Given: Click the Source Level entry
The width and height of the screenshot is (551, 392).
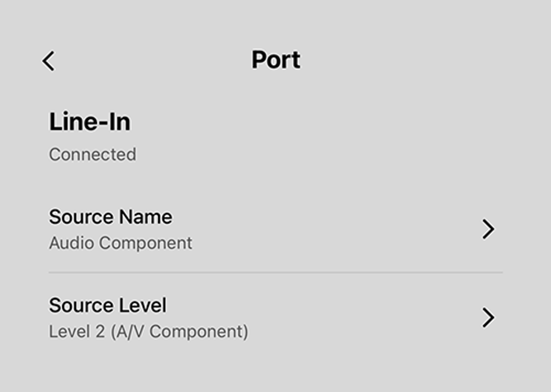Looking at the screenshot, I should pyautogui.click(x=107, y=305).
